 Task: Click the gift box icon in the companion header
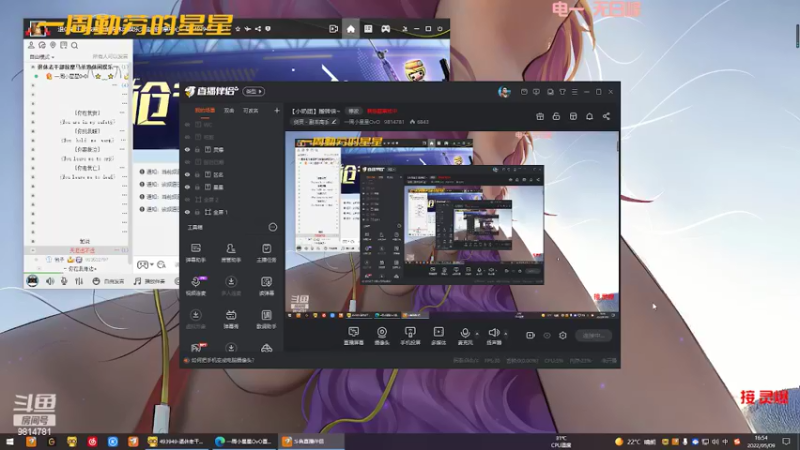[540, 116]
